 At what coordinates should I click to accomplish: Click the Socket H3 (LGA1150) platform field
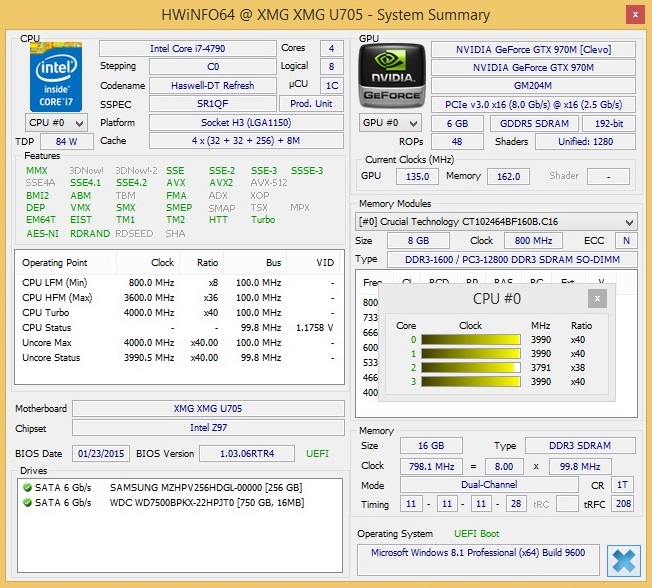(246, 123)
